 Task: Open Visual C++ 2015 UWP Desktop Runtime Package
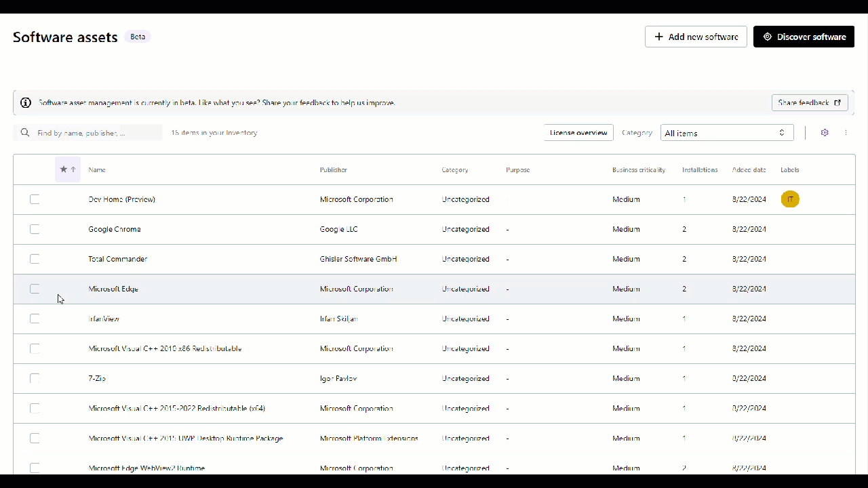point(186,439)
